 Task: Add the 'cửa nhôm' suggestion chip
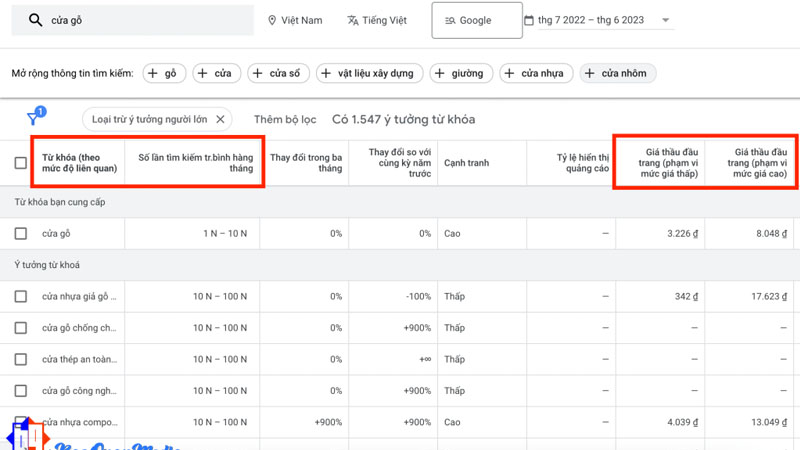point(616,73)
